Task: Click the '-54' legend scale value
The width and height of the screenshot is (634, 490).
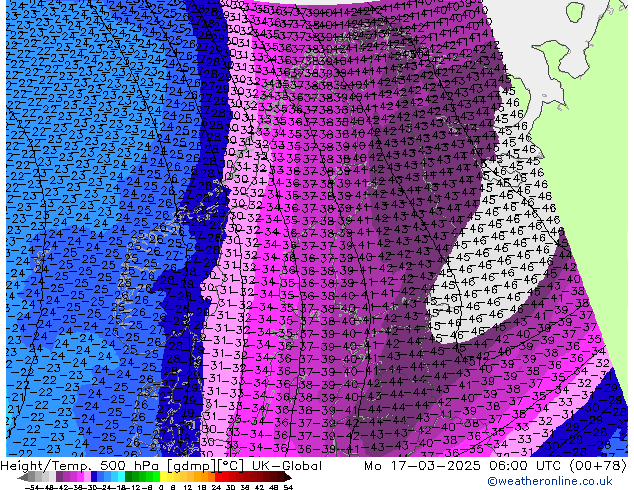Action: click(32, 488)
